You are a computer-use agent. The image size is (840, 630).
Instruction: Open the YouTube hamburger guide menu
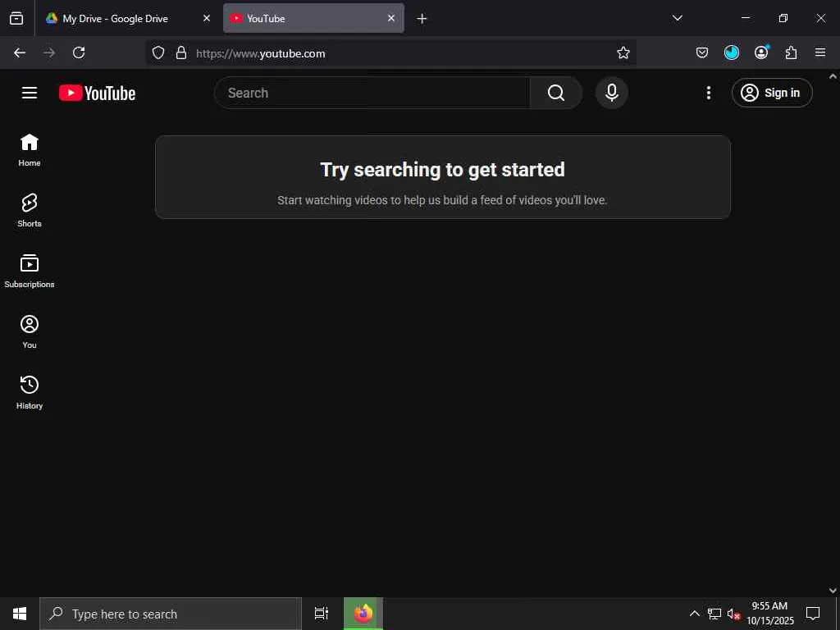tap(30, 93)
